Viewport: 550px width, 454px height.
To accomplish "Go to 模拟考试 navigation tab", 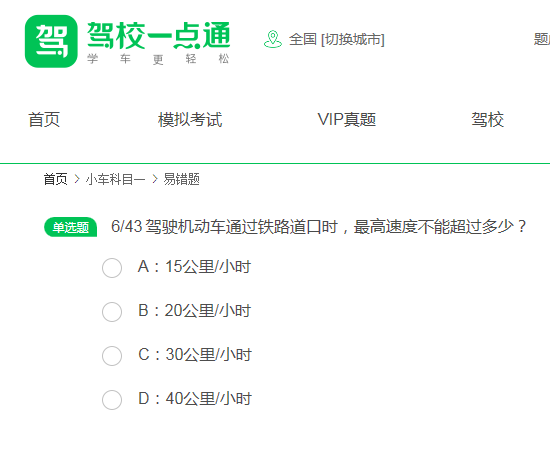I will 190,120.
